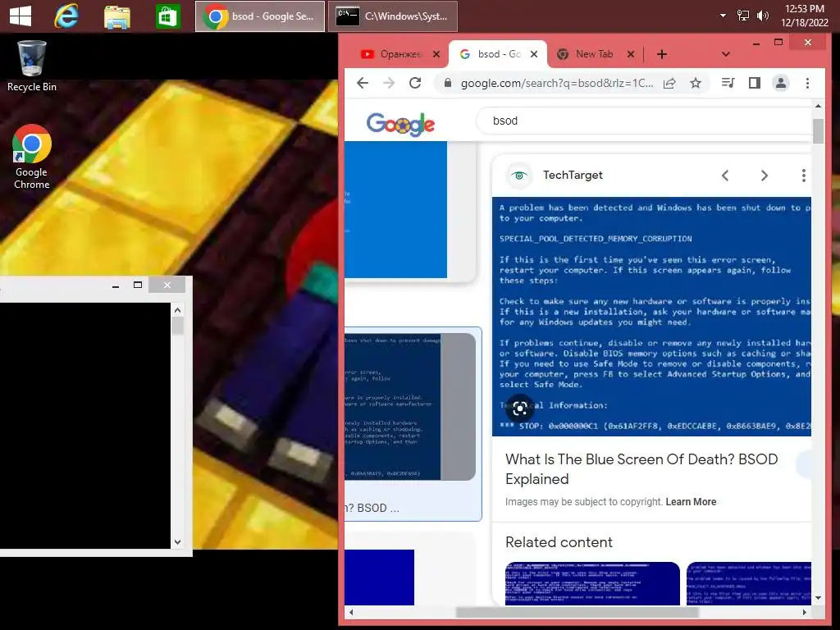Click console window scrollbar thumb
Screen dimensions: 840x630
[177, 326]
